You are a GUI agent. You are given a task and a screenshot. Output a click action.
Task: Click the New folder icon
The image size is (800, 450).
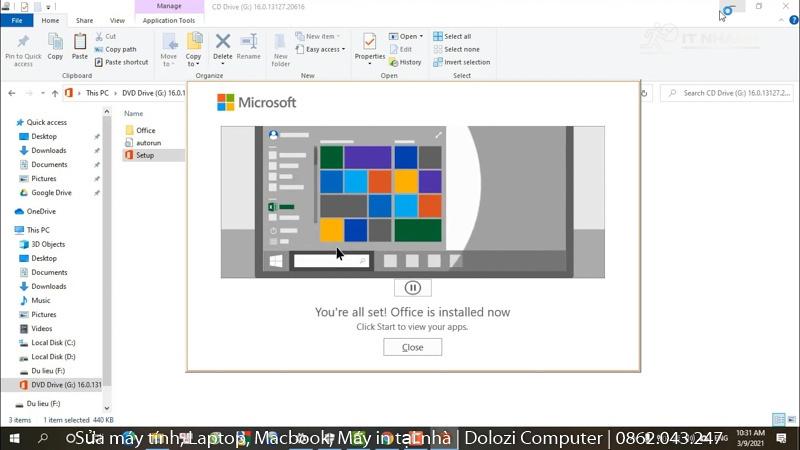[281, 42]
